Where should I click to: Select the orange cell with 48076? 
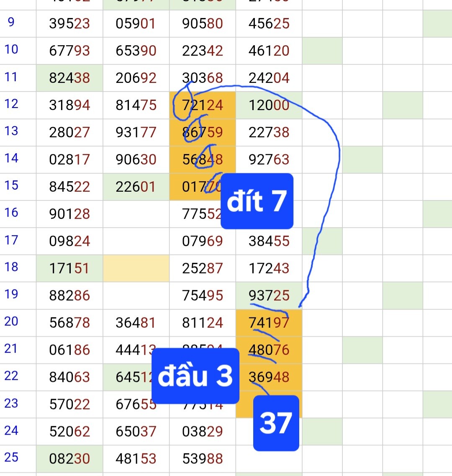pyautogui.click(x=269, y=350)
